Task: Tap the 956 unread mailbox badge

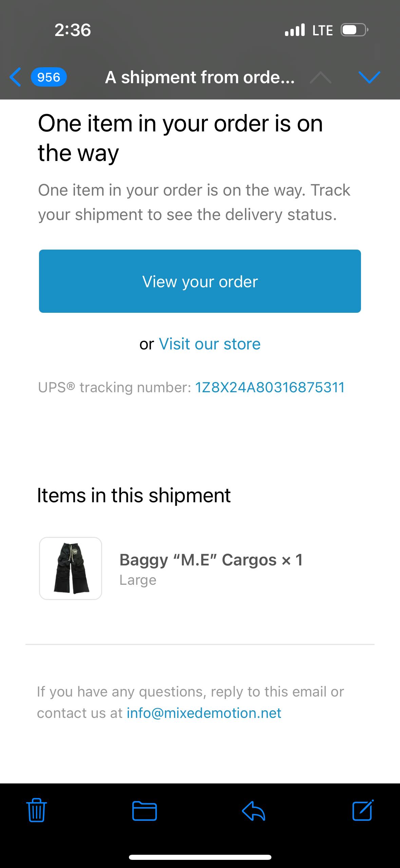Action: (49, 77)
